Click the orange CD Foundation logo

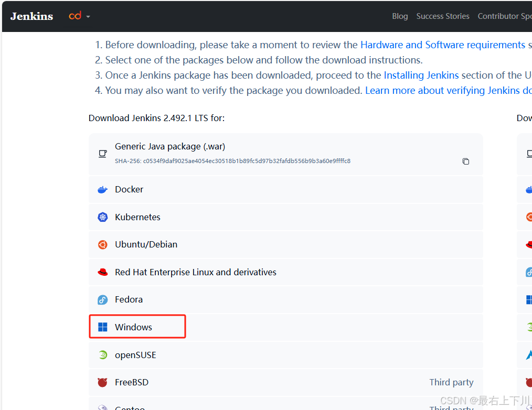(75, 16)
